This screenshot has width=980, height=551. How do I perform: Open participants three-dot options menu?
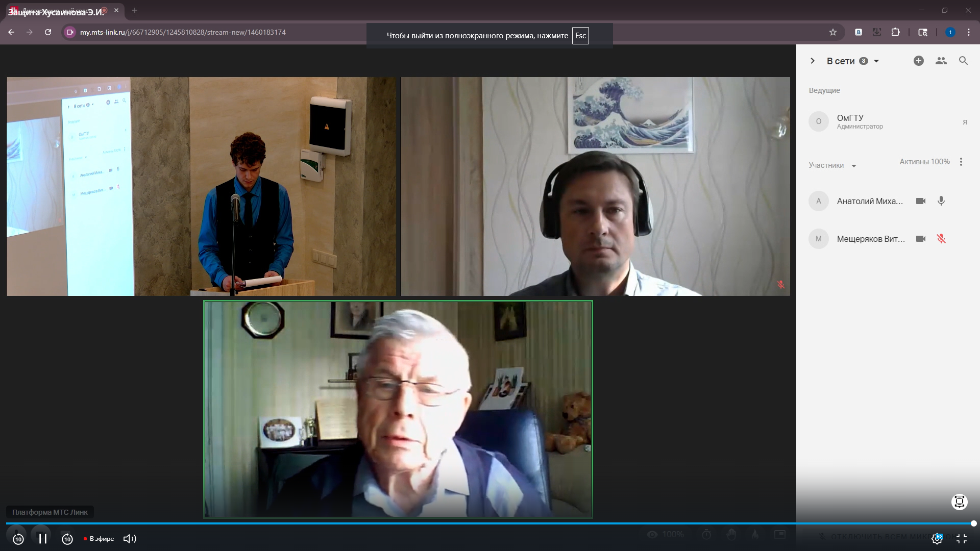tap(961, 162)
